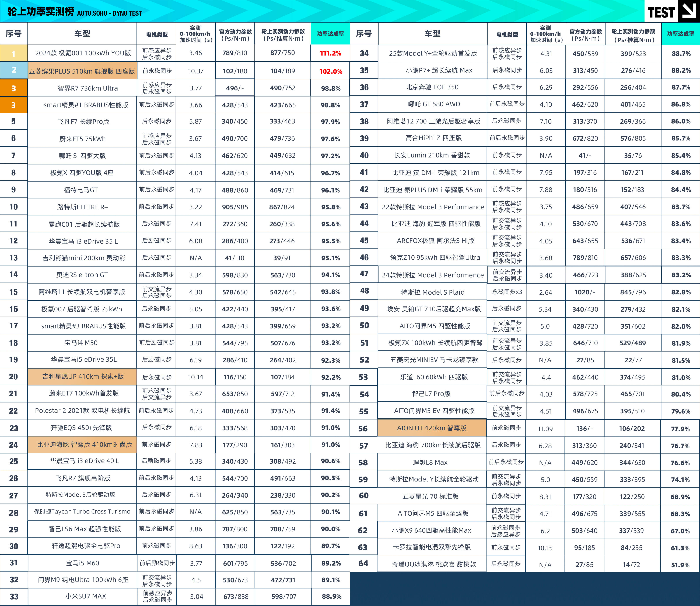Select 哪吒 S 四驱大版
The width and height of the screenshot is (700, 606).
pyautogui.click(x=82, y=156)
